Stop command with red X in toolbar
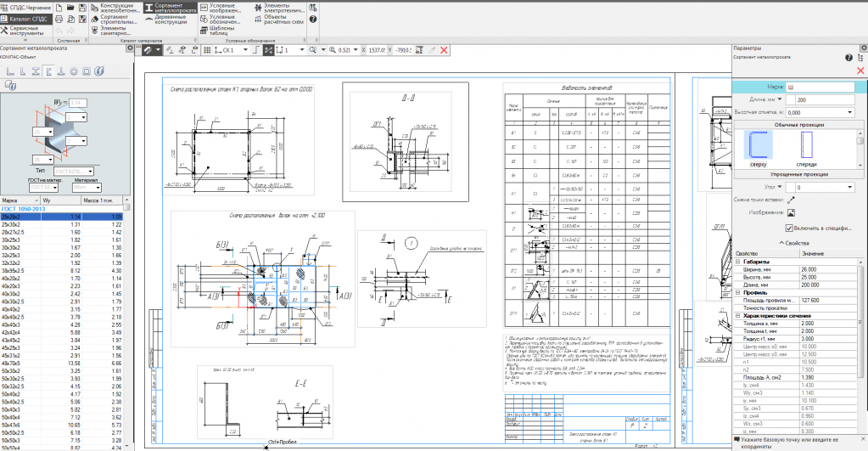The height and width of the screenshot is (451, 868). point(444,50)
